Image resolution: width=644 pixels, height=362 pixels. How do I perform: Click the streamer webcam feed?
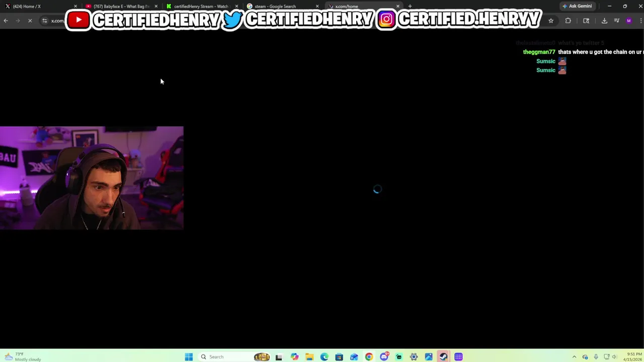click(x=92, y=178)
